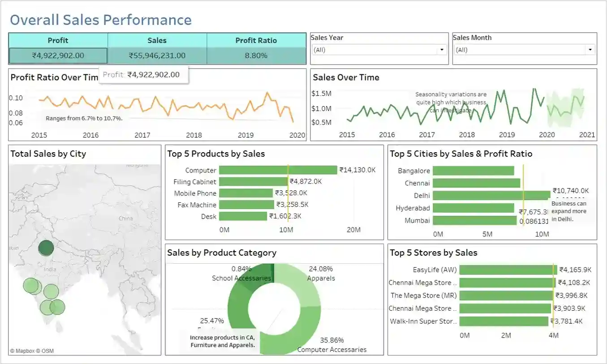Click the Delhi bar in Top Cities
Screen dimensions: 607x364
(x=491, y=195)
